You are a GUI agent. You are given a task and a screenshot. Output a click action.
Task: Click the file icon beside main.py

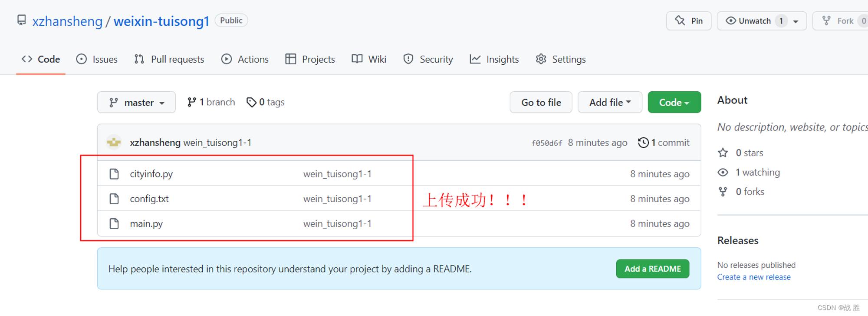pos(114,223)
